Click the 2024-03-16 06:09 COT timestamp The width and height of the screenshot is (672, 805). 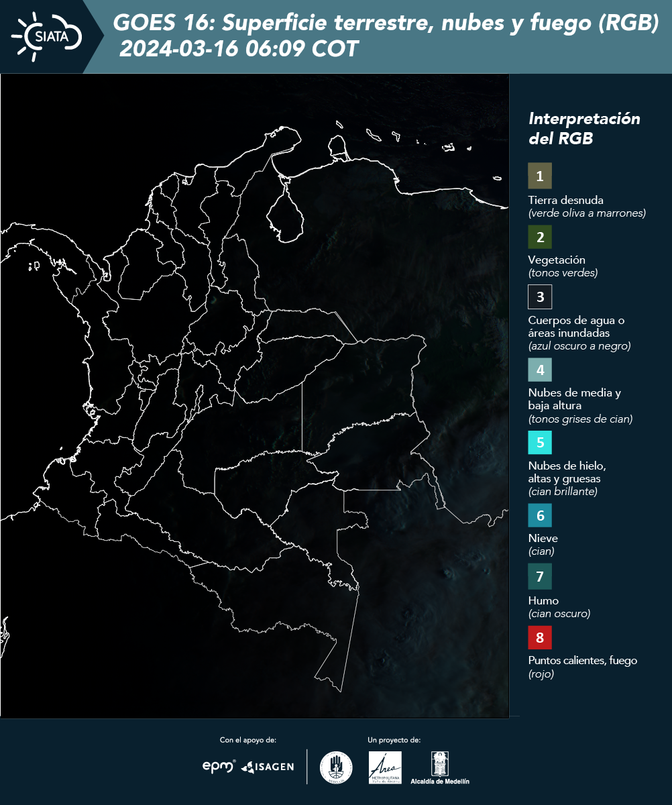point(238,49)
